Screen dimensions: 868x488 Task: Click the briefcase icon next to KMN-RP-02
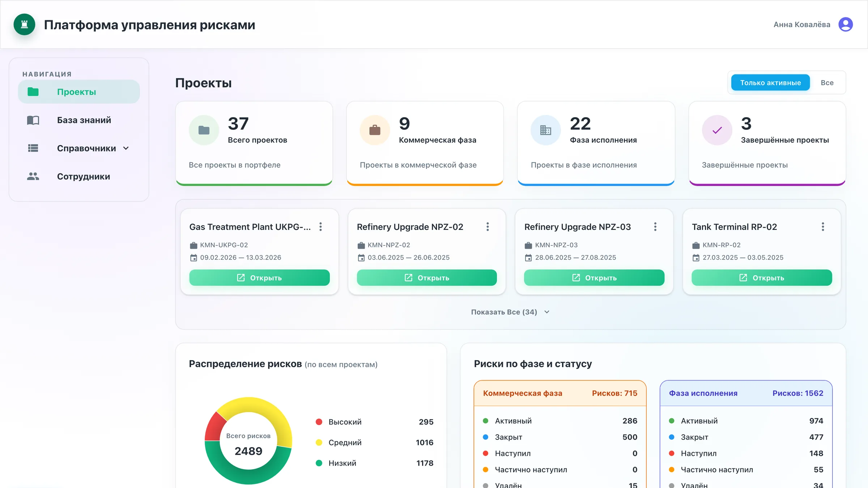tap(696, 245)
